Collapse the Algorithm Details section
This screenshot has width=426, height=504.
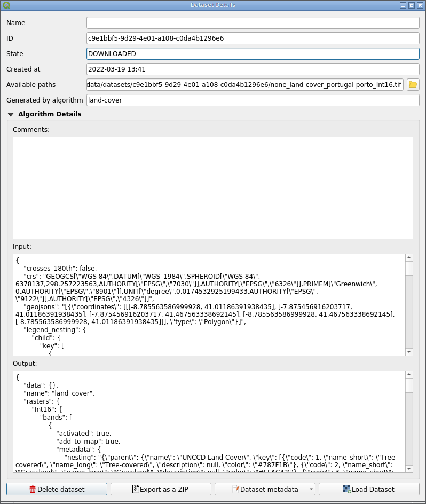pos(11,114)
